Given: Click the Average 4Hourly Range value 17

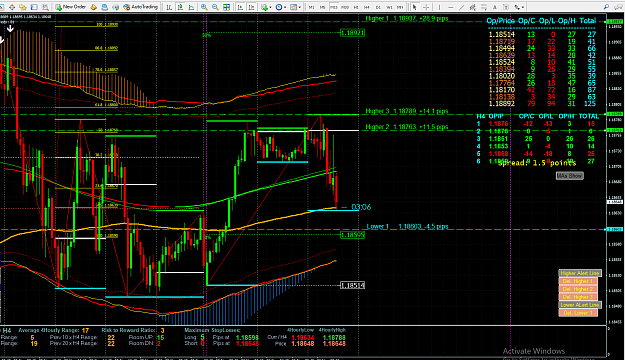Looking at the screenshot, I should (x=85, y=330).
